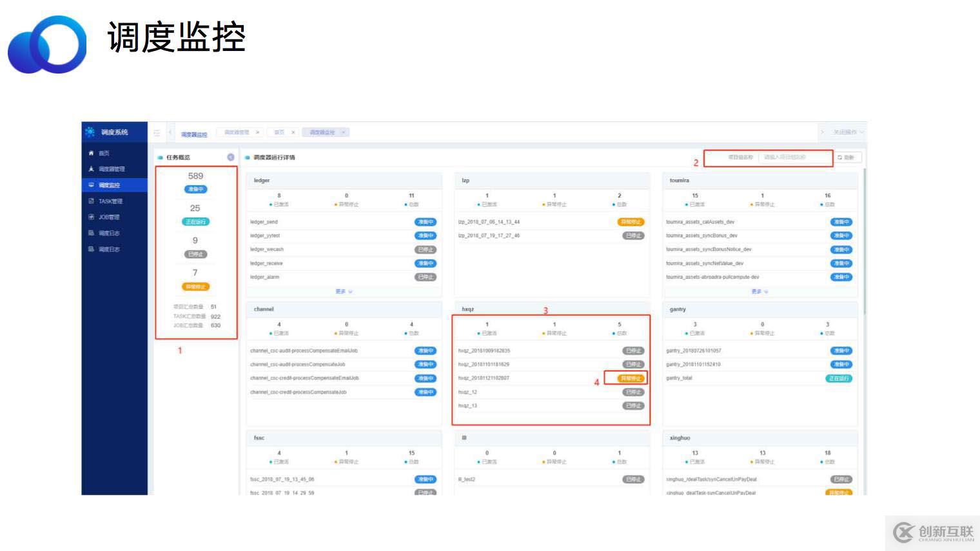Focus the 项目组名称 search input
The height and width of the screenshot is (551, 980).
coord(796,157)
